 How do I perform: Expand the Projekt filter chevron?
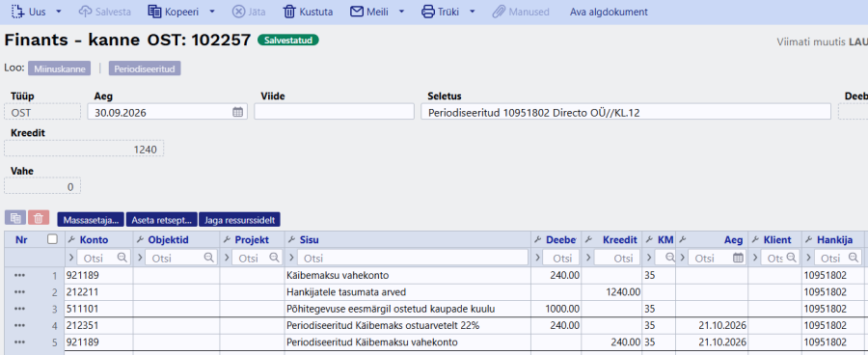[226, 258]
